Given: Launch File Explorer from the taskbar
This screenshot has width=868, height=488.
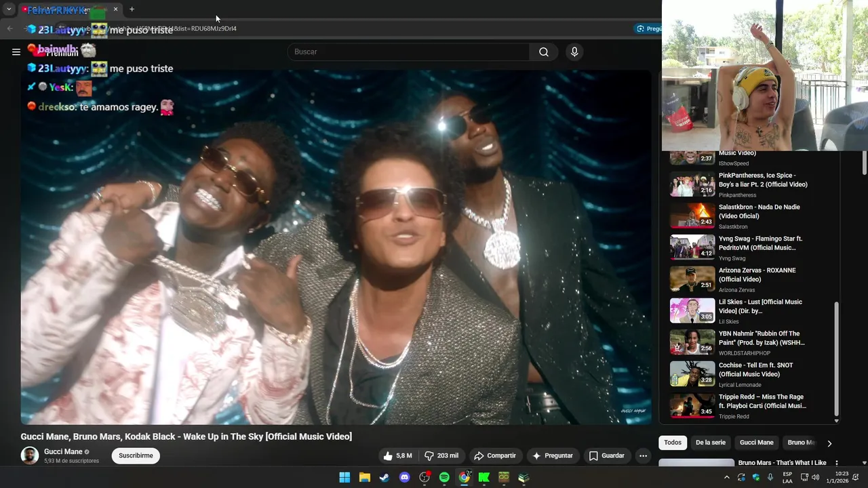Looking at the screenshot, I should pos(365,477).
